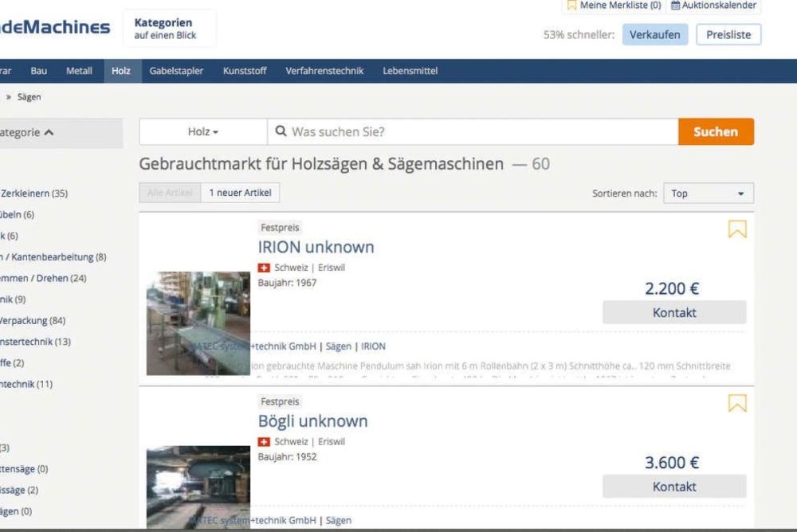The height and width of the screenshot is (532, 797).
Task: Bookmark the IRION unknown listing
Action: [737, 229]
